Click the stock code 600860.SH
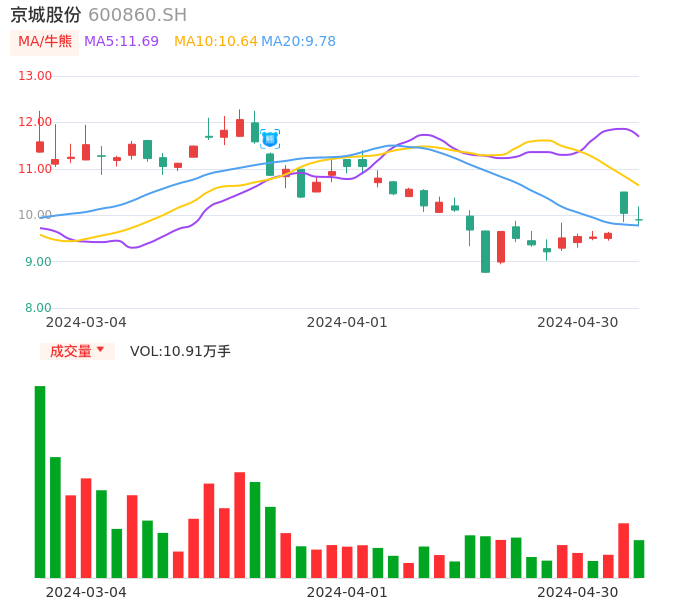Image resolution: width=686 pixels, height=606 pixels. (137, 15)
